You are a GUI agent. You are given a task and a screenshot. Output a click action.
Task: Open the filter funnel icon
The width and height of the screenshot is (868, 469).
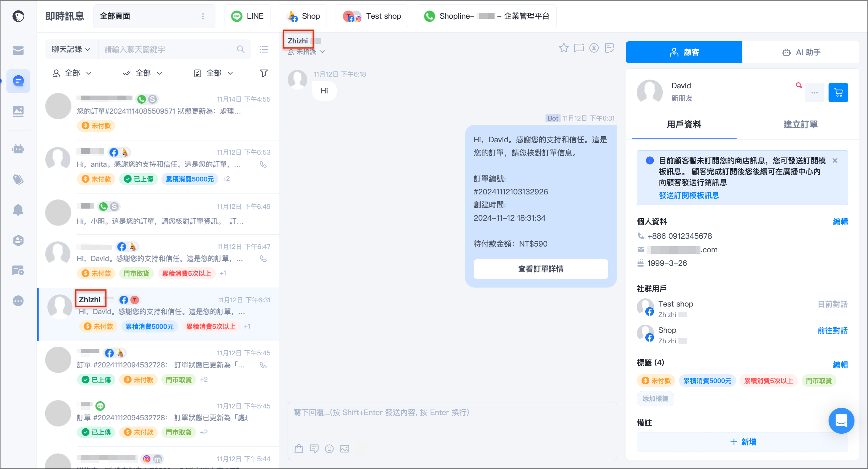pos(264,73)
